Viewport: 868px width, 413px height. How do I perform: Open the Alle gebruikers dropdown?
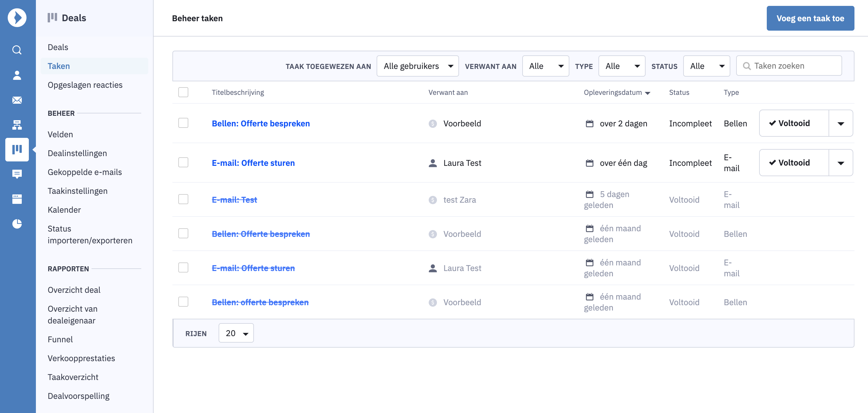(418, 66)
